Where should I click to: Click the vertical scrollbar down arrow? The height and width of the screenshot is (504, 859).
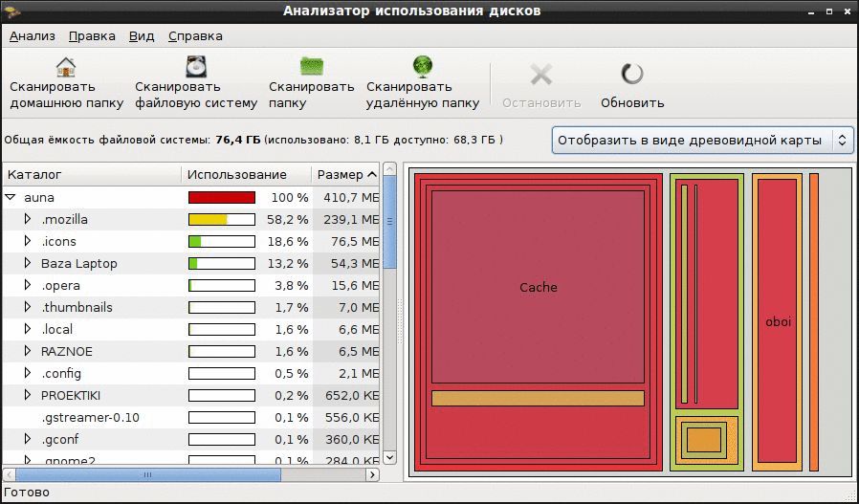coord(389,457)
